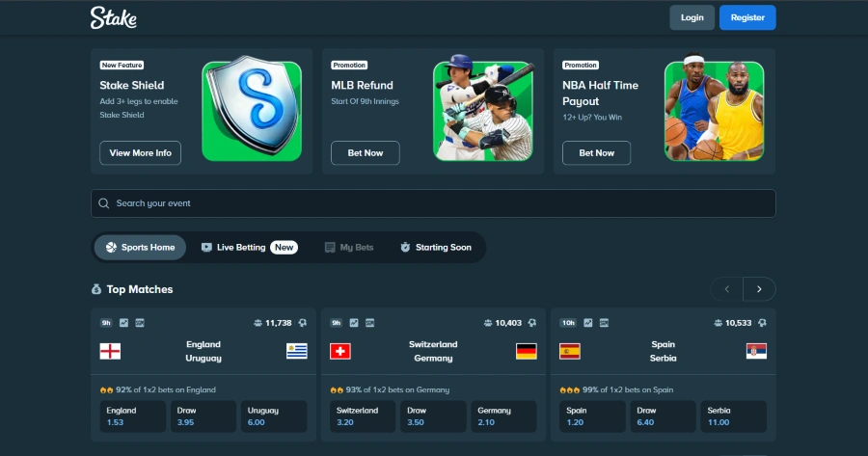
Task: Click the live stream icon on England match
Action: point(140,323)
